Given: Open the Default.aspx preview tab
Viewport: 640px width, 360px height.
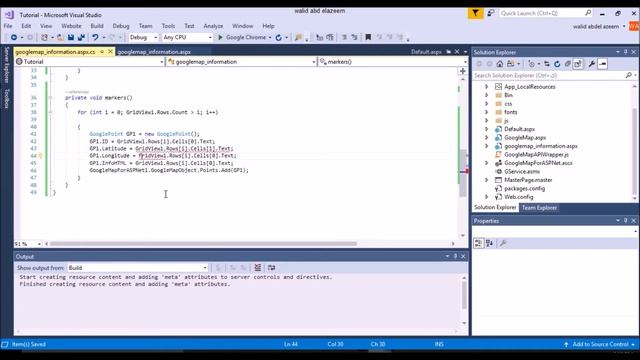Looking at the screenshot, I should pos(426,52).
